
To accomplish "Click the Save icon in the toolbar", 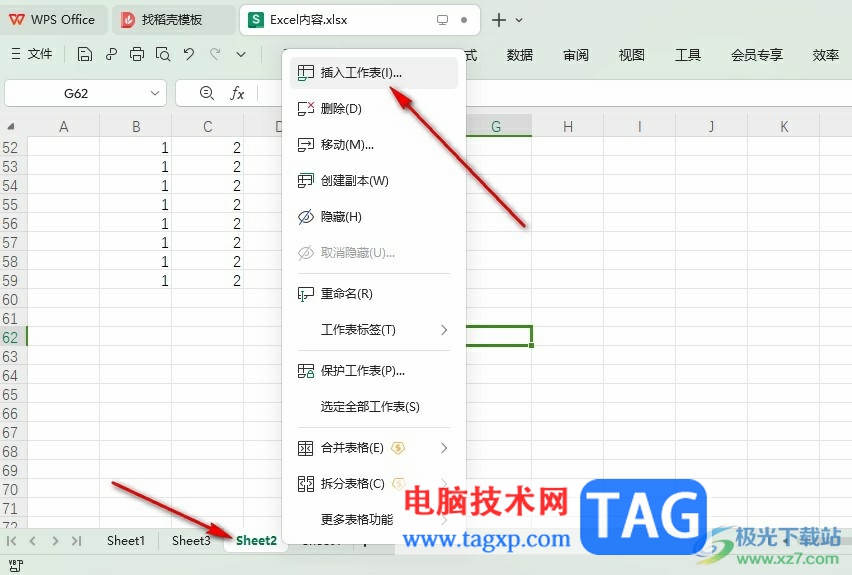I will tap(85, 54).
